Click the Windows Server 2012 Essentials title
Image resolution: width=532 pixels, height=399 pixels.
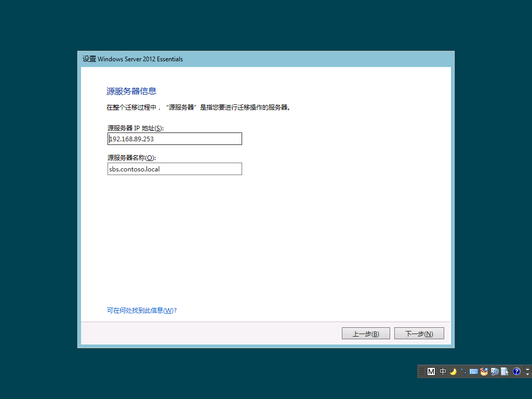[132, 59]
